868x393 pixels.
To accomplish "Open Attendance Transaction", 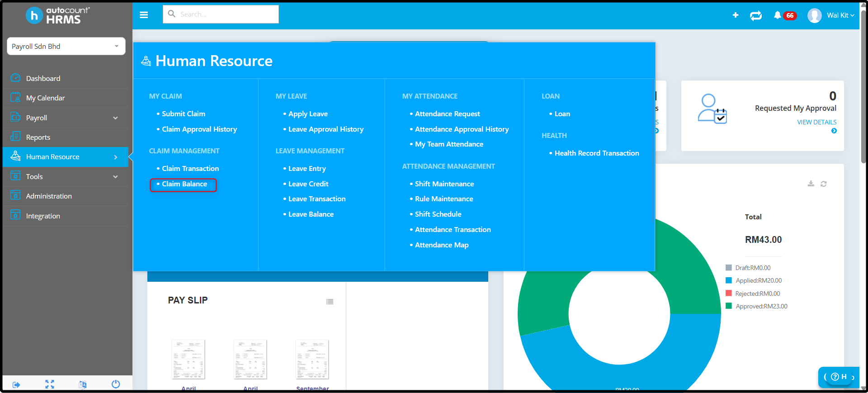I will 453,230.
